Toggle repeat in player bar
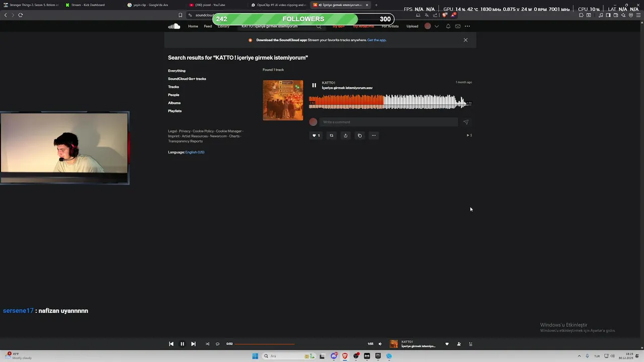 pyautogui.click(x=217, y=344)
